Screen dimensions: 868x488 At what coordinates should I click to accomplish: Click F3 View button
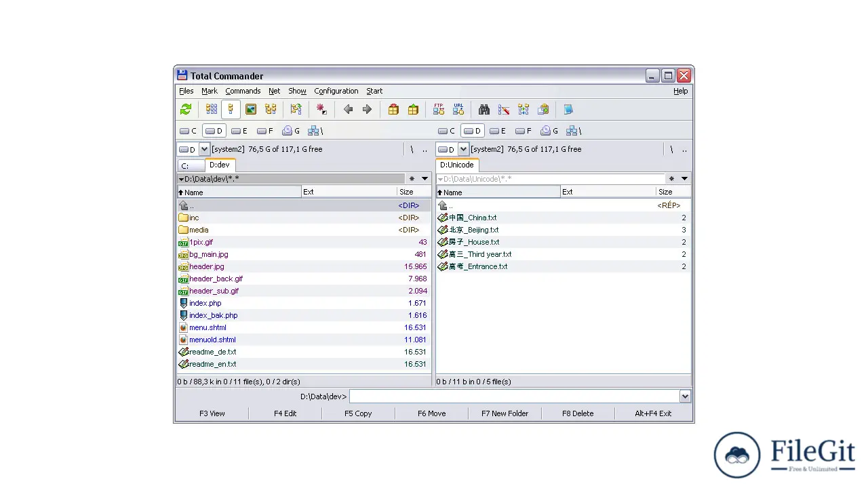coord(212,413)
